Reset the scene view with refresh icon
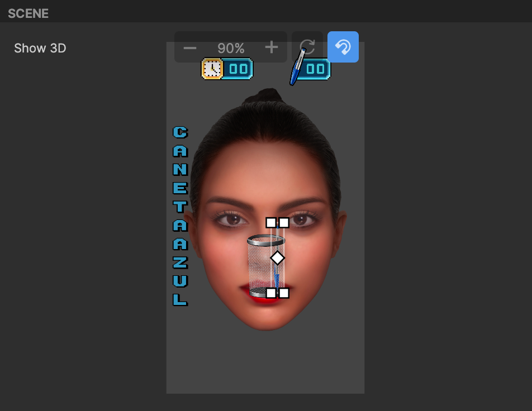532x411 pixels. [x=307, y=47]
